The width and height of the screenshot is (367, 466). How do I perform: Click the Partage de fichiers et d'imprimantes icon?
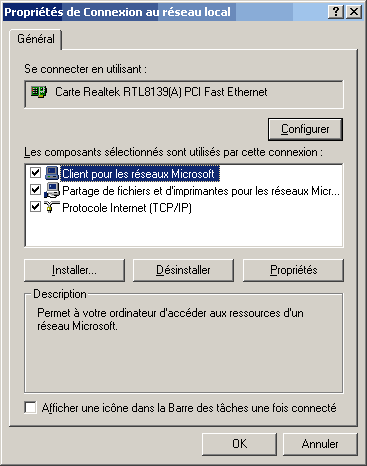tap(52, 190)
